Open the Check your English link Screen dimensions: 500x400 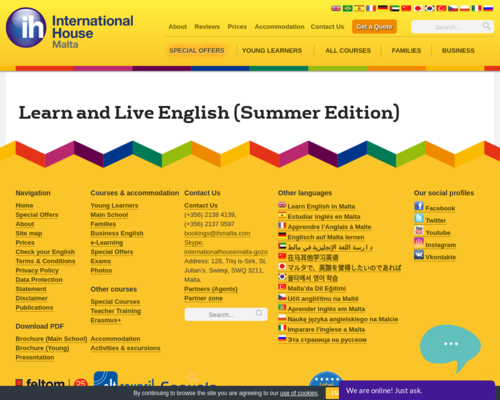point(45,252)
